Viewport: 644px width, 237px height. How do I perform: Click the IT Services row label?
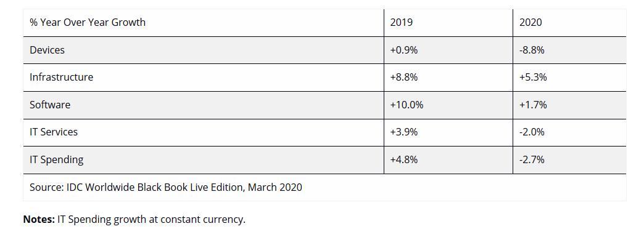click(54, 132)
